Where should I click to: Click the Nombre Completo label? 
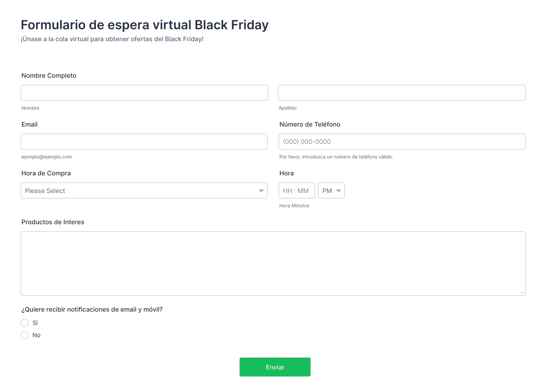49,75
